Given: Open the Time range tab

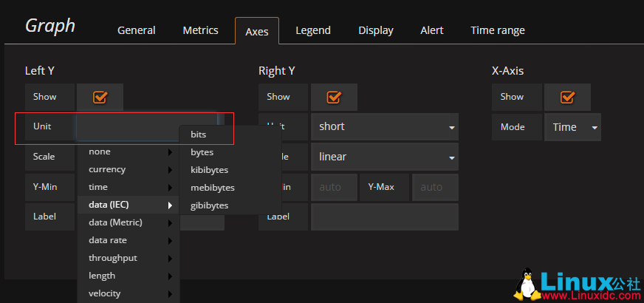Looking at the screenshot, I should pyautogui.click(x=498, y=30).
